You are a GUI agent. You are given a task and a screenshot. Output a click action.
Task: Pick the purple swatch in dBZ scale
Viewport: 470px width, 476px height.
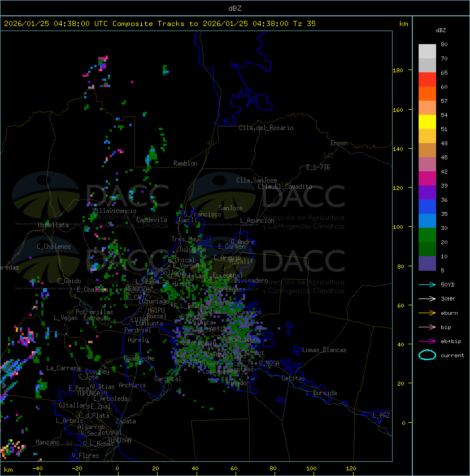[x=427, y=192]
